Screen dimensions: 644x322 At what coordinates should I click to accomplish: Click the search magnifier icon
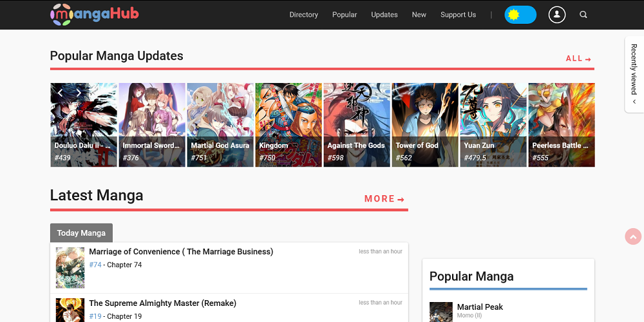click(583, 15)
